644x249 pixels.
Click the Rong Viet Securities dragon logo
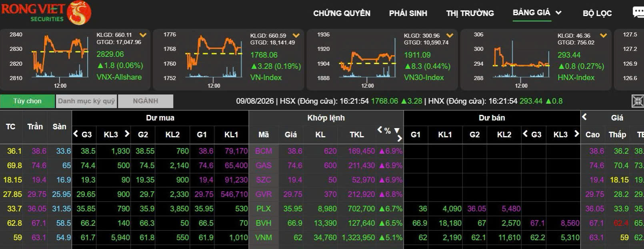79,12
